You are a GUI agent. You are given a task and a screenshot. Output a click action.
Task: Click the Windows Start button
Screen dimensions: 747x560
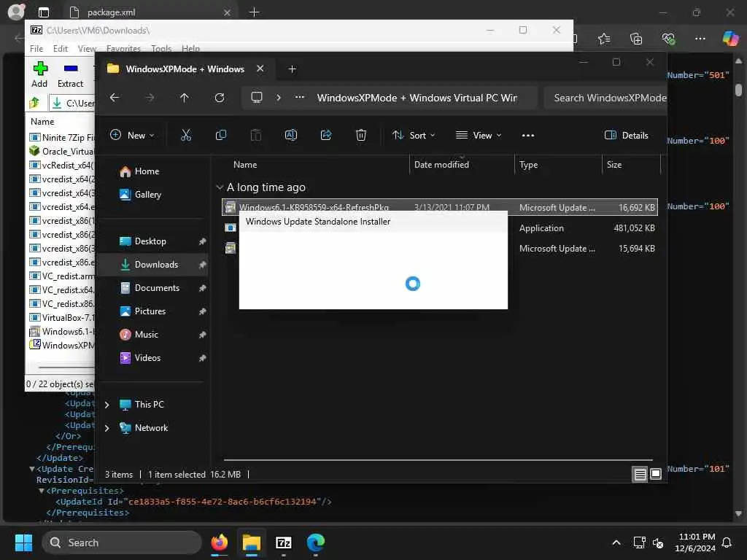(23, 542)
